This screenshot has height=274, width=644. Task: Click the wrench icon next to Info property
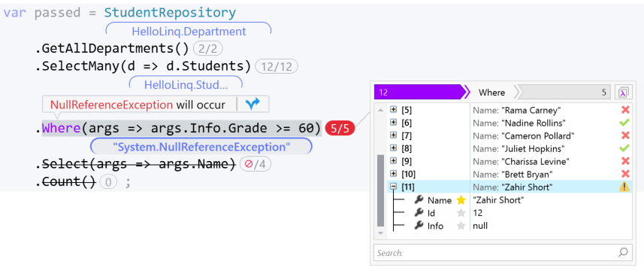point(419,226)
